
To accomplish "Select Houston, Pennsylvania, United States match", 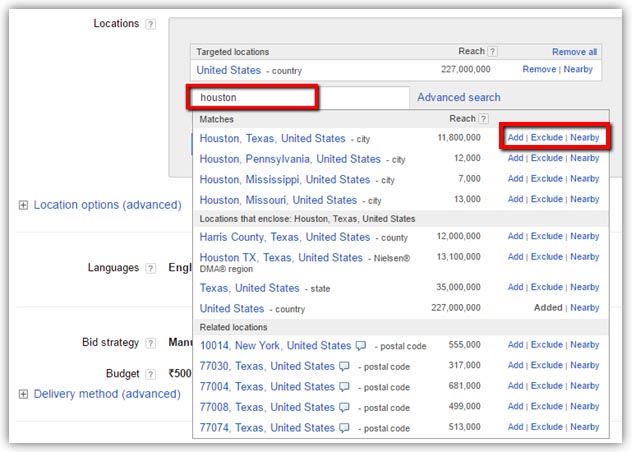I will coord(290,159).
